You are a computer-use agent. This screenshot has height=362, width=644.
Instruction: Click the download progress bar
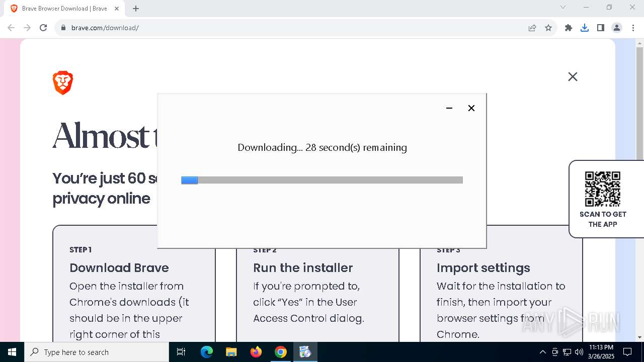coord(322,180)
